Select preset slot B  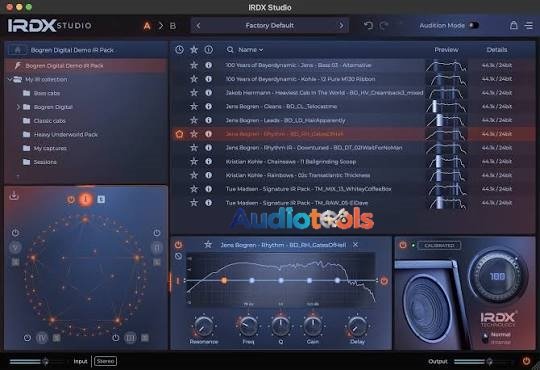[173, 26]
